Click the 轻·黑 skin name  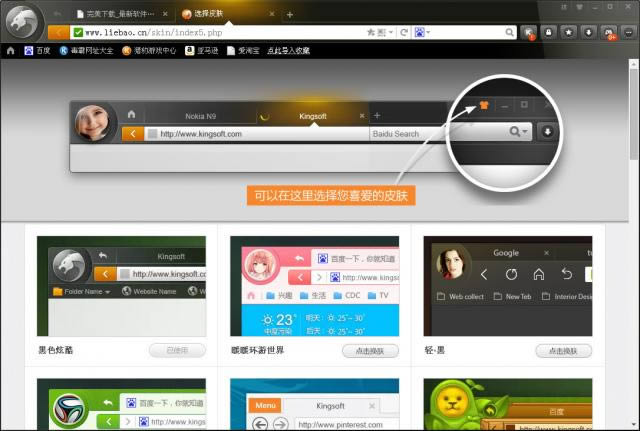click(x=435, y=350)
